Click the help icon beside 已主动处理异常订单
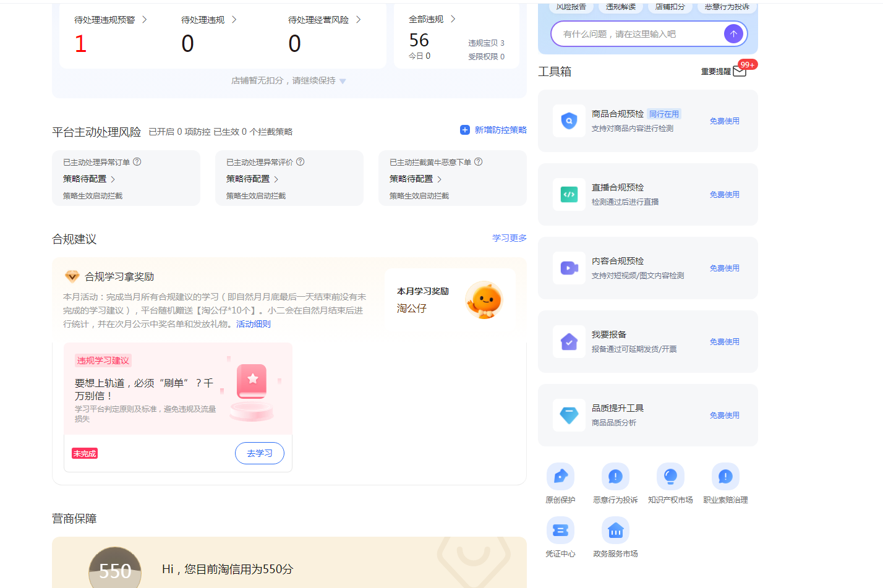 tap(137, 162)
